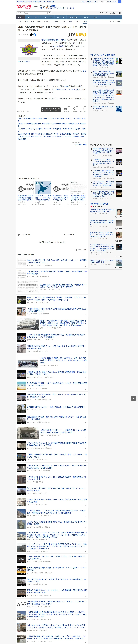Open STVニュース北海道 source link below article
The width and height of the screenshot is (138, 644).
click(x=80, y=145)
